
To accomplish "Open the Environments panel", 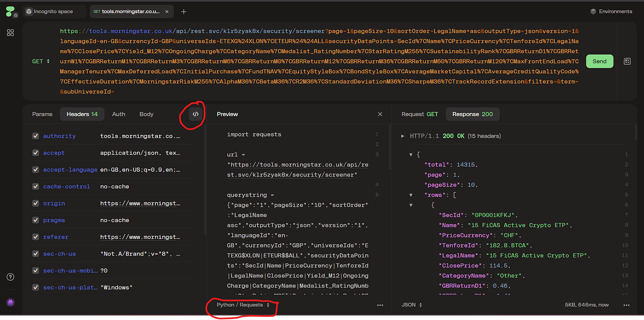I will click(x=611, y=12).
